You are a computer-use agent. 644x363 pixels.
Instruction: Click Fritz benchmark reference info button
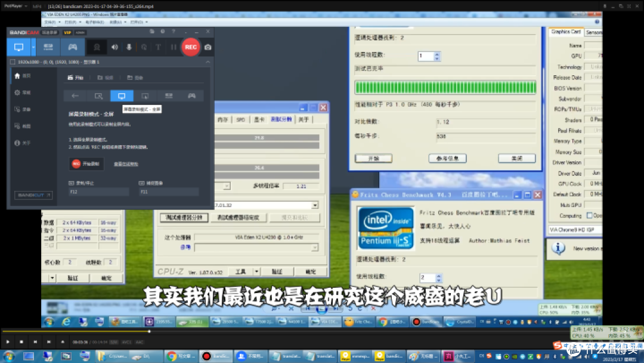(447, 158)
